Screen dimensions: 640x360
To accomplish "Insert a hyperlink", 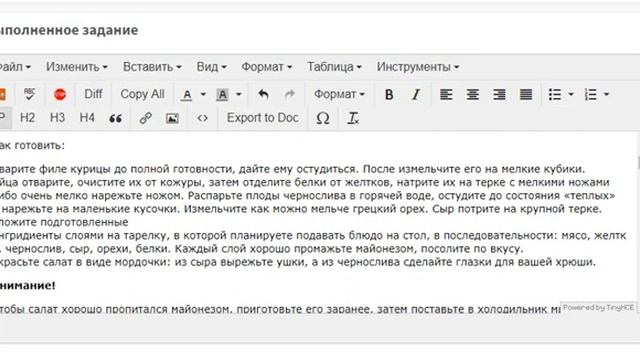I will pyautogui.click(x=145, y=118).
